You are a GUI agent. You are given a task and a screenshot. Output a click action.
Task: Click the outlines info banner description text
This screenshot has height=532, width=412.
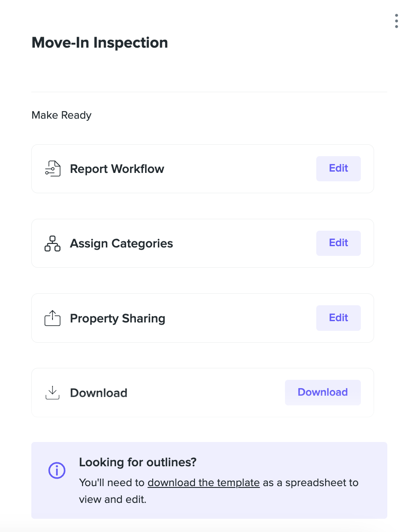pos(219,491)
